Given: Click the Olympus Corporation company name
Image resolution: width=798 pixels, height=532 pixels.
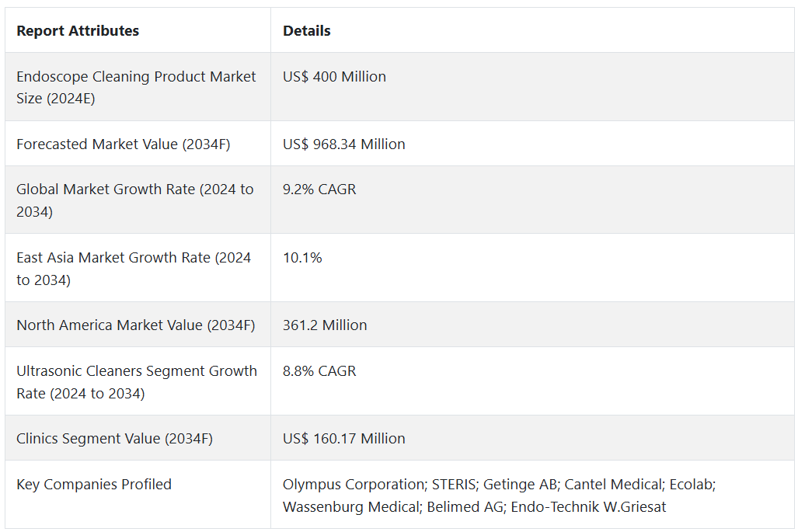Looking at the screenshot, I should pyautogui.click(x=354, y=484).
